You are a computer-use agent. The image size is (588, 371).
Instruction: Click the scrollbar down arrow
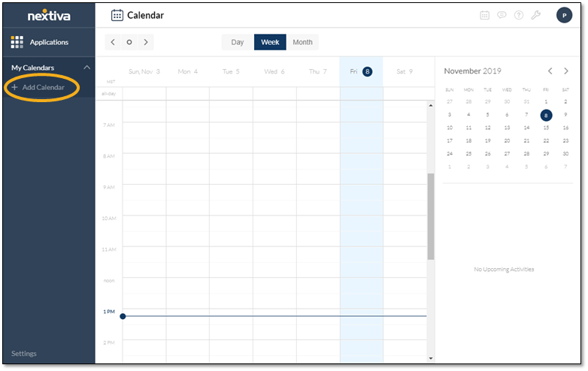pyautogui.click(x=431, y=358)
